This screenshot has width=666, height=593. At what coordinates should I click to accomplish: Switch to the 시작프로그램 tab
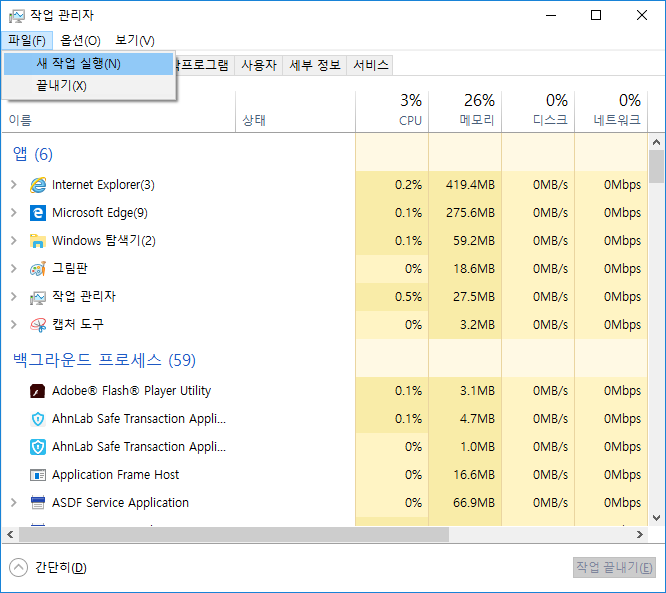coord(205,65)
